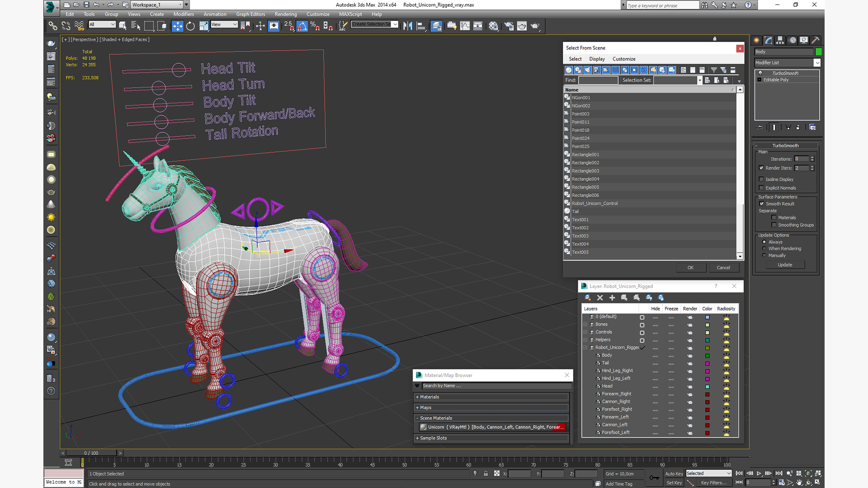Select the Manually update radio button
This screenshot has width=868, height=488.
point(764,255)
